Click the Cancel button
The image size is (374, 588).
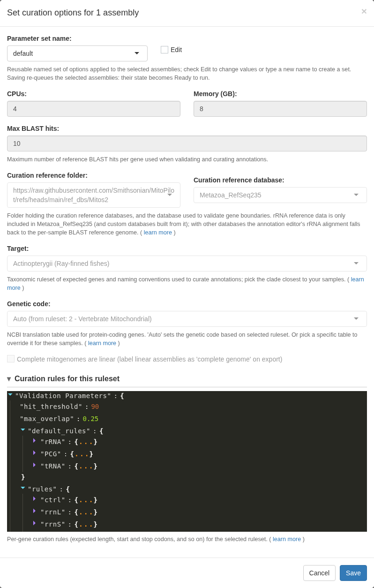319,573
